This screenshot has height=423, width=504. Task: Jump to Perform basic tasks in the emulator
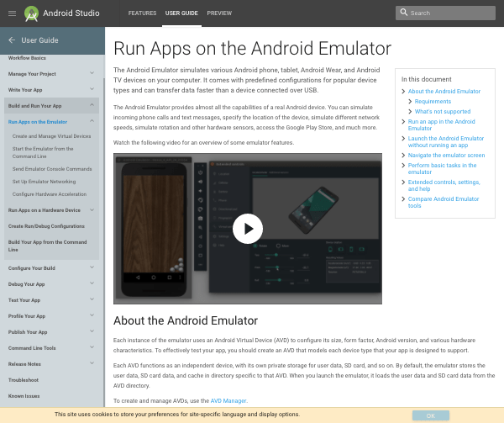click(x=442, y=168)
